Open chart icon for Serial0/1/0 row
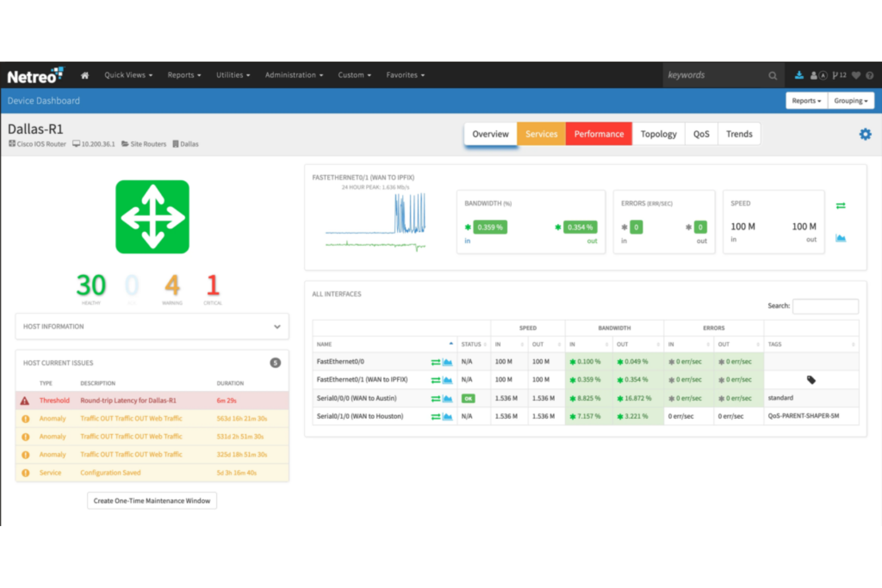This screenshot has width=882, height=588. [448, 416]
